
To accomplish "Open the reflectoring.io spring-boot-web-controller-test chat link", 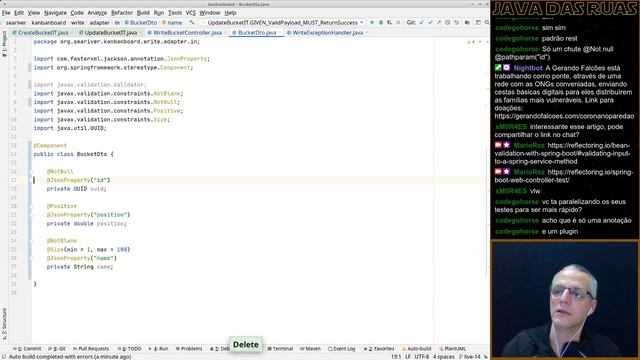I will pyautogui.click(x=564, y=176).
